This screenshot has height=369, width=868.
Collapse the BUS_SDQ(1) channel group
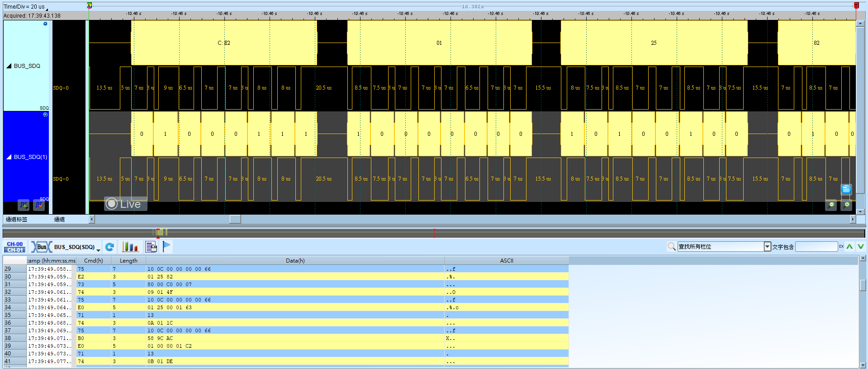pyautogui.click(x=9, y=157)
